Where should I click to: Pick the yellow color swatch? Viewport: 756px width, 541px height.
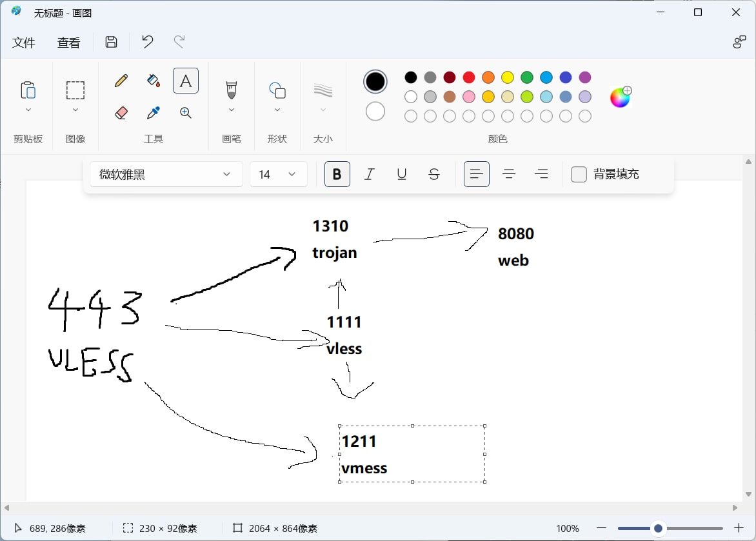[x=507, y=77]
